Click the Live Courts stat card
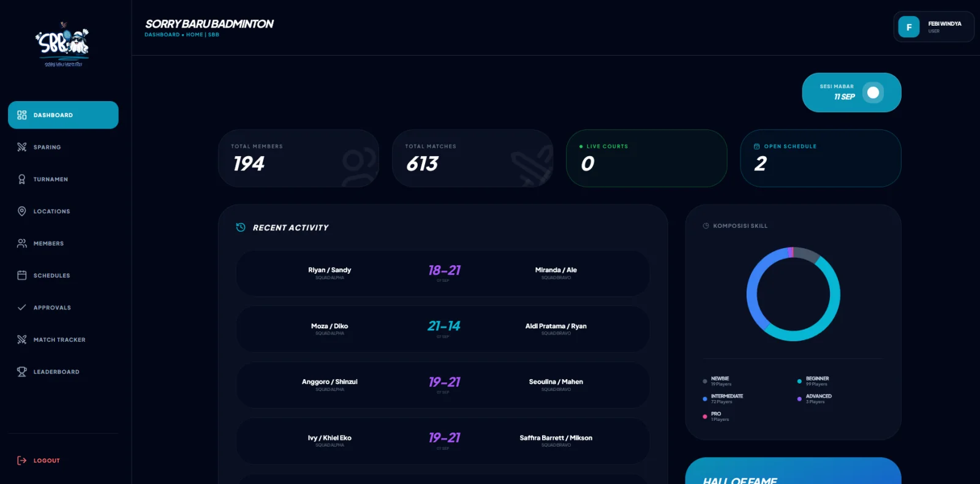Image resolution: width=980 pixels, height=484 pixels. (646, 158)
